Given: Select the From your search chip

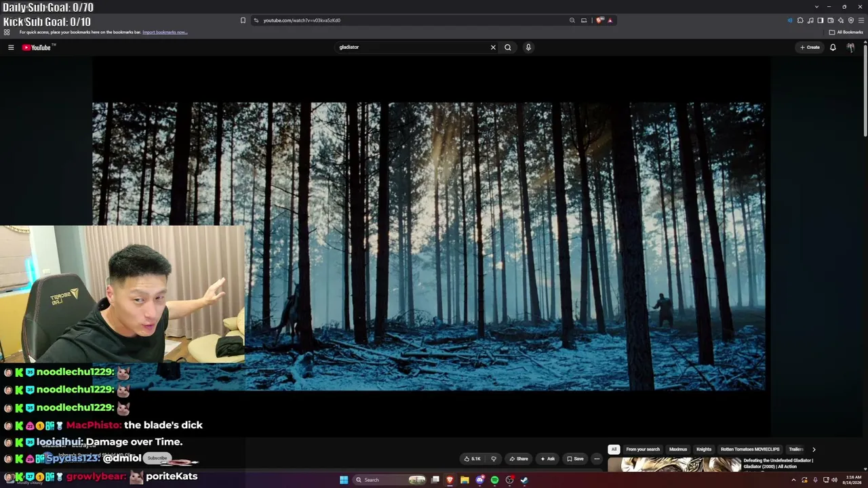Looking at the screenshot, I should pyautogui.click(x=643, y=449).
